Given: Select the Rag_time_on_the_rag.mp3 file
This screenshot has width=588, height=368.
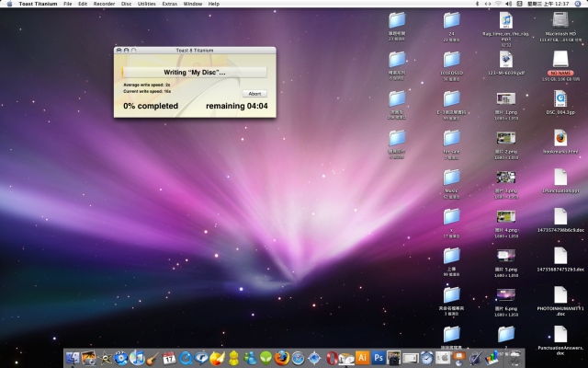Looking at the screenshot, I should (x=506, y=20).
